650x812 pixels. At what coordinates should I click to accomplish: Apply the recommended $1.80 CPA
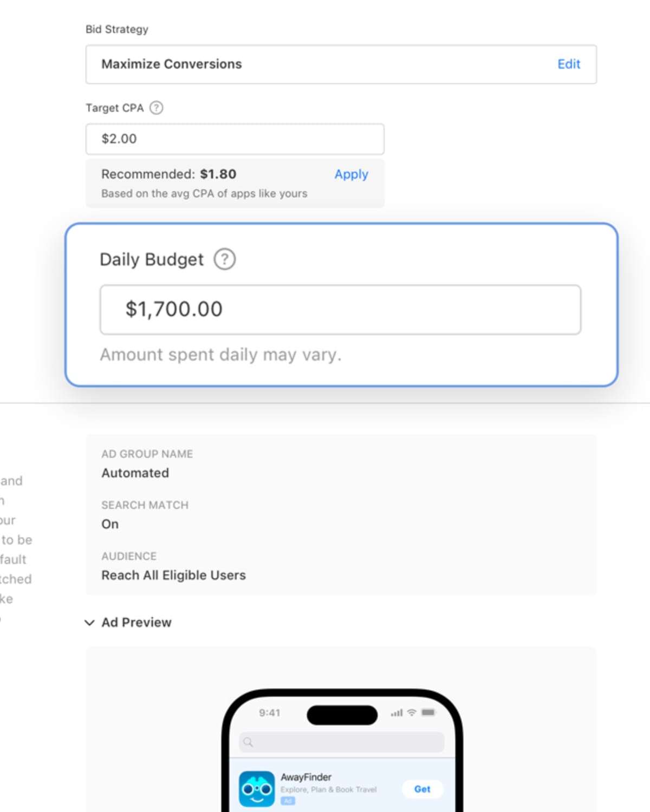351,174
